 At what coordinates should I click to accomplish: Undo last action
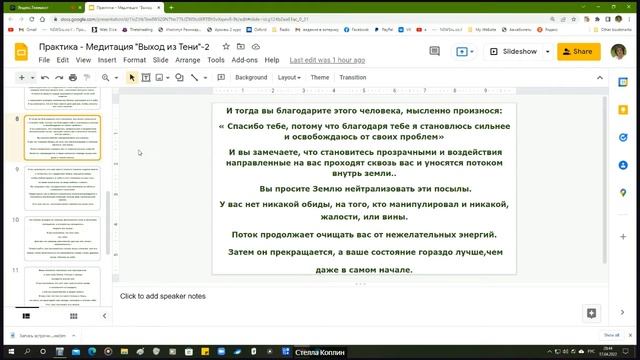[45, 77]
